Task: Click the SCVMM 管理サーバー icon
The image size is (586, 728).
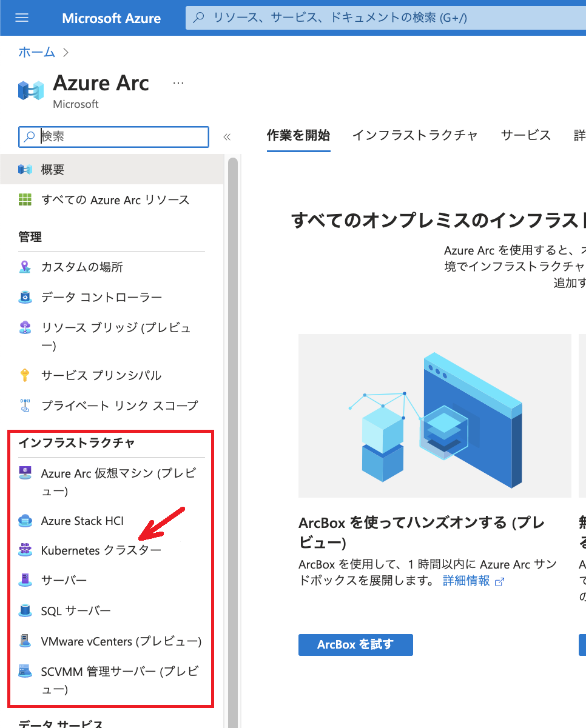Action: (x=25, y=671)
